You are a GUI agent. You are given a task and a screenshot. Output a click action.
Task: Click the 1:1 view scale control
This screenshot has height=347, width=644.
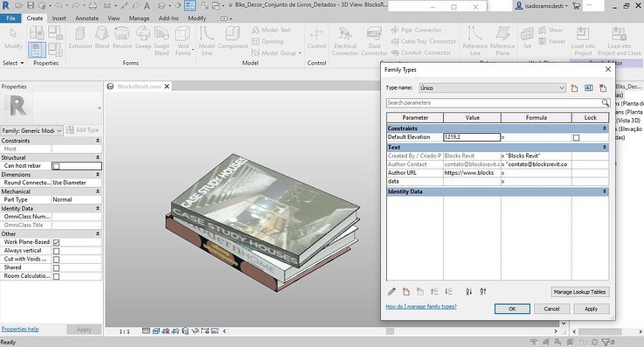[124, 331]
